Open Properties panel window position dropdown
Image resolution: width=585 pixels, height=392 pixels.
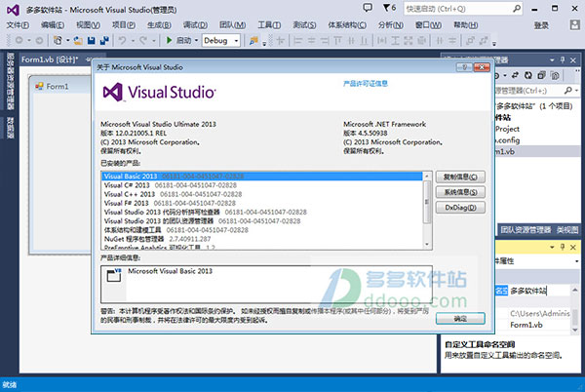(552, 247)
